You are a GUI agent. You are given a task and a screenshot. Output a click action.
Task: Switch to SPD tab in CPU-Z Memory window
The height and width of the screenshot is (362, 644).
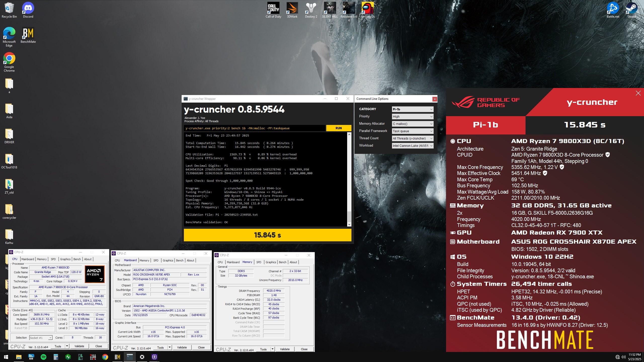(x=259, y=262)
